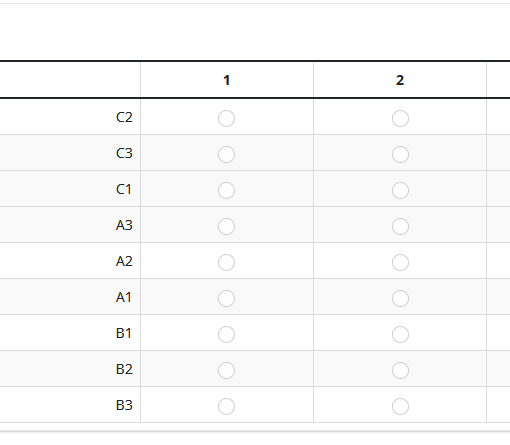The height and width of the screenshot is (445, 510).
Task: Select option 1 for row A3
Action: (x=226, y=226)
